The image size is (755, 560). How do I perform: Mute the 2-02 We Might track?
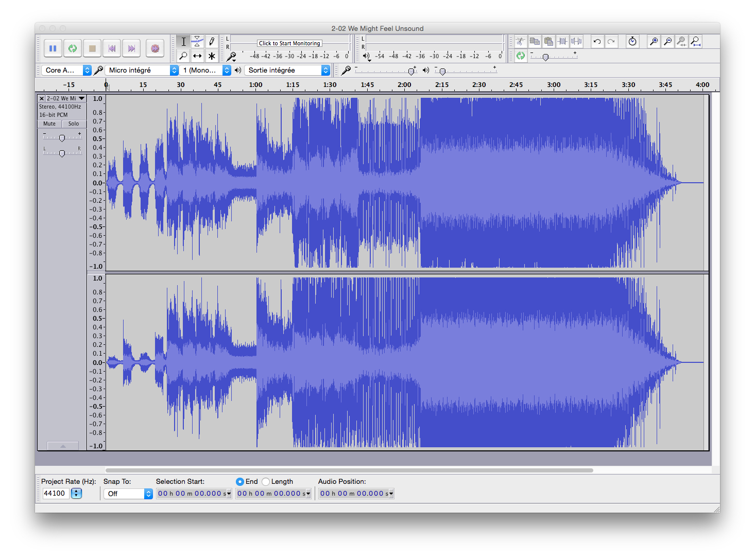[x=49, y=124]
